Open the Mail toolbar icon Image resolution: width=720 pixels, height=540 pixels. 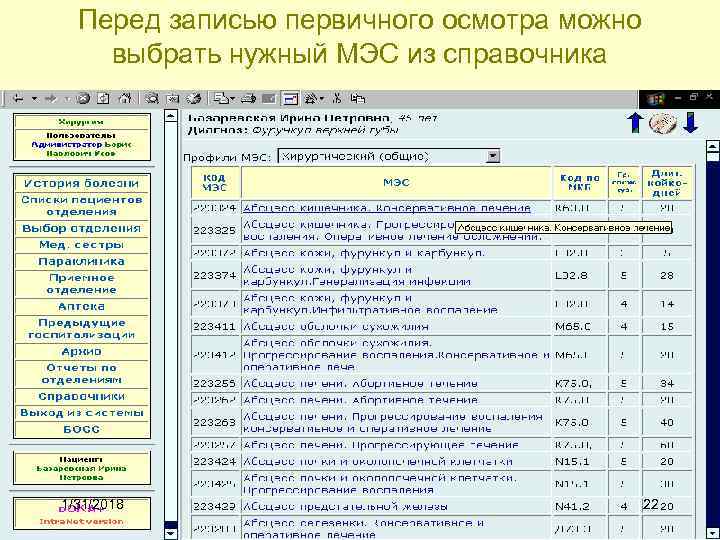click(x=224, y=99)
